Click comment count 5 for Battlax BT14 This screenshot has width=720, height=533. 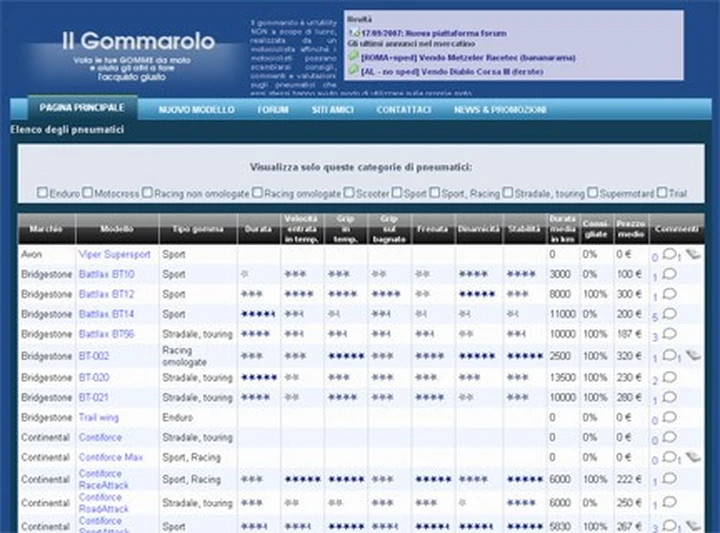(655, 317)
